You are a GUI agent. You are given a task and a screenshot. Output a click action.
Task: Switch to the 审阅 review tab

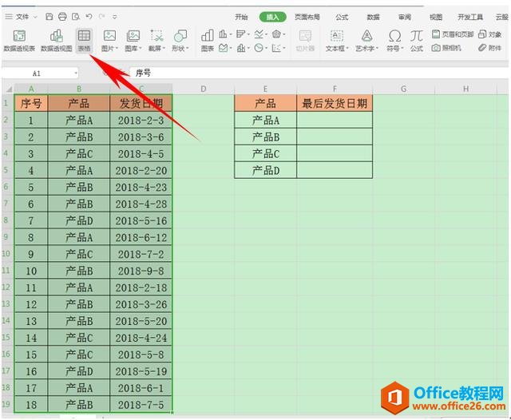click(x=405, y=18)
